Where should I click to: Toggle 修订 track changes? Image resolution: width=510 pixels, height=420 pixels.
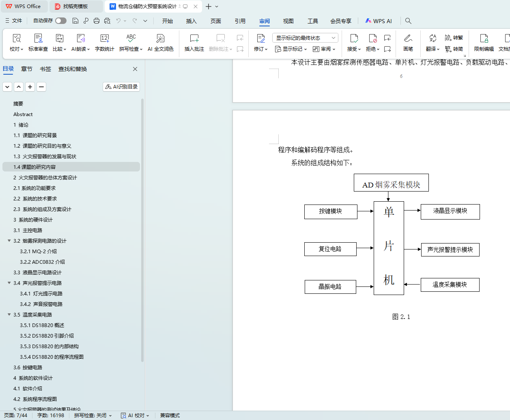[x=261, y=43]
